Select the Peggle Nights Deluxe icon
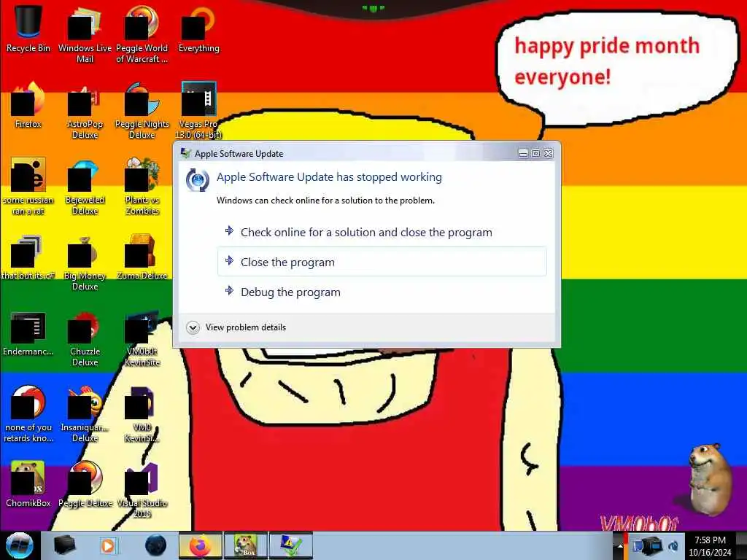Screen dimensions: 747x560 142,109
